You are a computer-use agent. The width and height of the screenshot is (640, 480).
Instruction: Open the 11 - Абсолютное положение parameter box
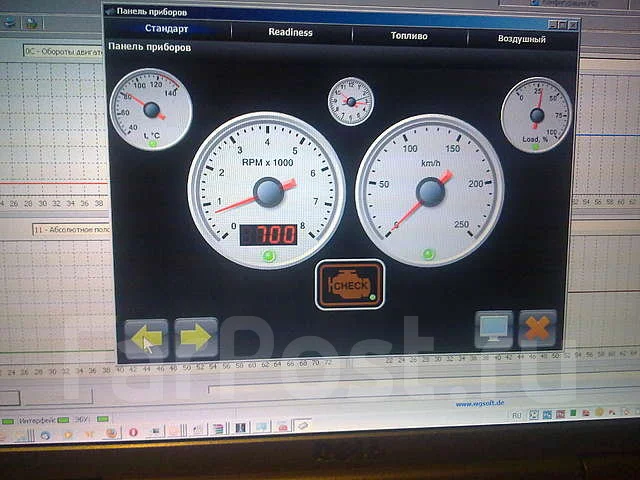tap(72, 229)
